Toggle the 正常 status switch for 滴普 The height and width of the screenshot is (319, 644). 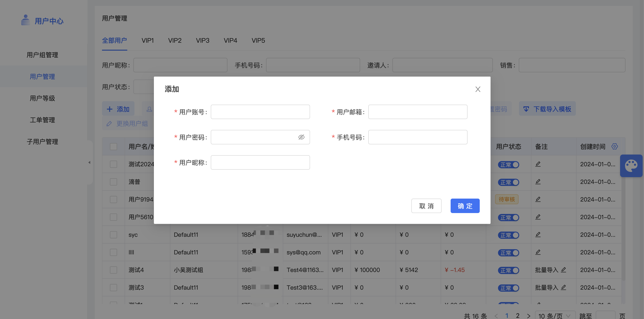click(x=508, y=182)
